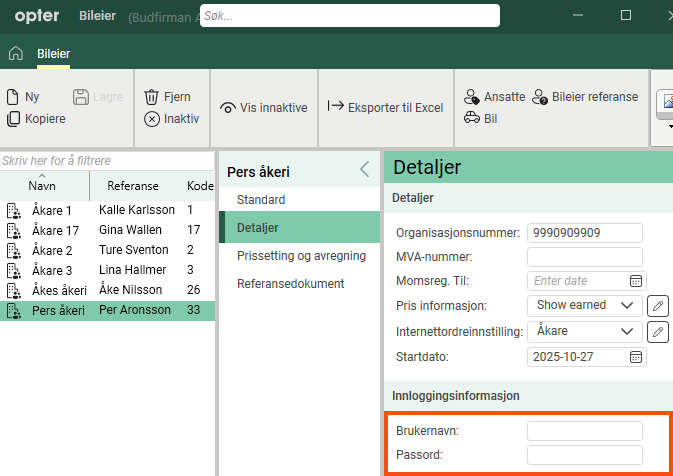Select Prissetting og avregning section
The width and height of the screenshot is (673, 476).
tap(301, 256)
